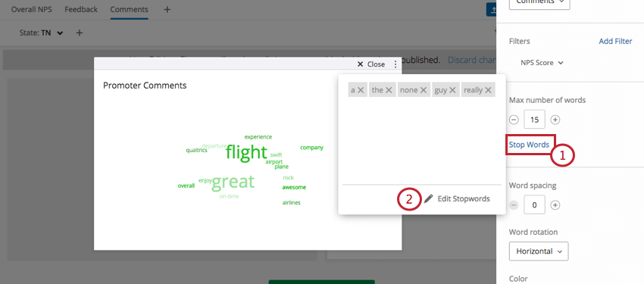Switch to the Feedback tab
The width and height of the screenshot is (644, 284).
81,9
